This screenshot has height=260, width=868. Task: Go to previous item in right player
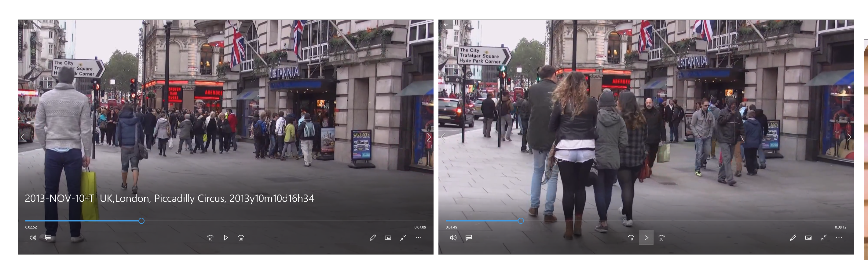[443, 137]
